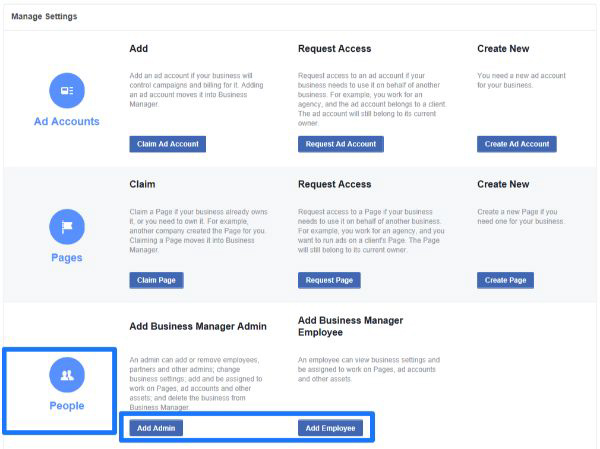Click the Pages flag icon

(x=67, y=227)
